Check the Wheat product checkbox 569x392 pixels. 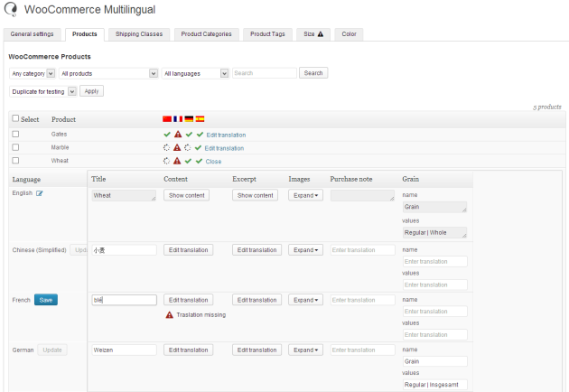pos(15,160)
